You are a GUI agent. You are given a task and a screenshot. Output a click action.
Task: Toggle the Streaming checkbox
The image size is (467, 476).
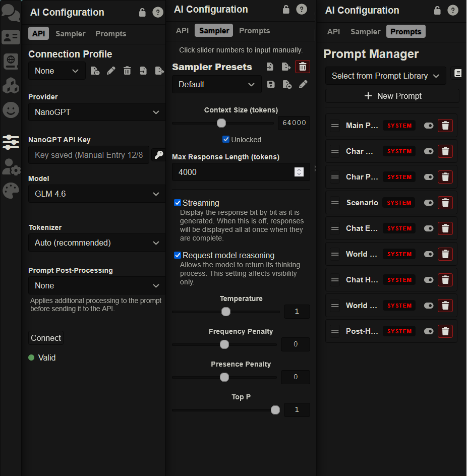[178, 203]
